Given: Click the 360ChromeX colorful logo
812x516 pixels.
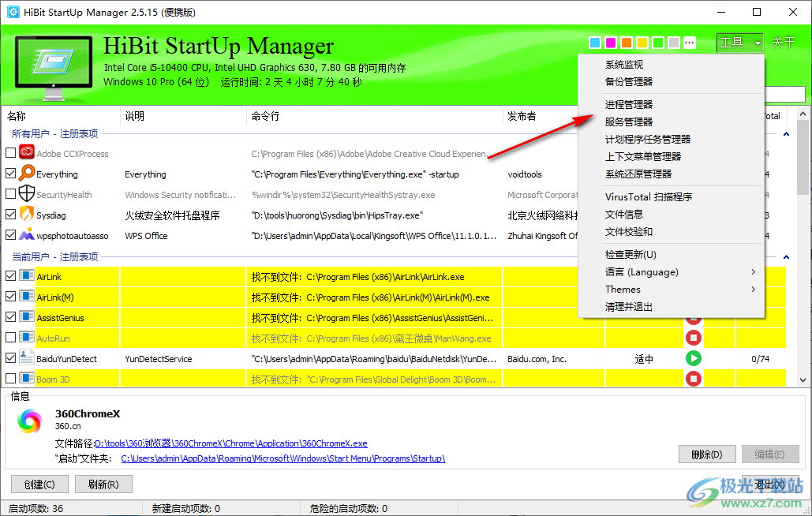Looking at the screenshot, I should tap(29, 421).
